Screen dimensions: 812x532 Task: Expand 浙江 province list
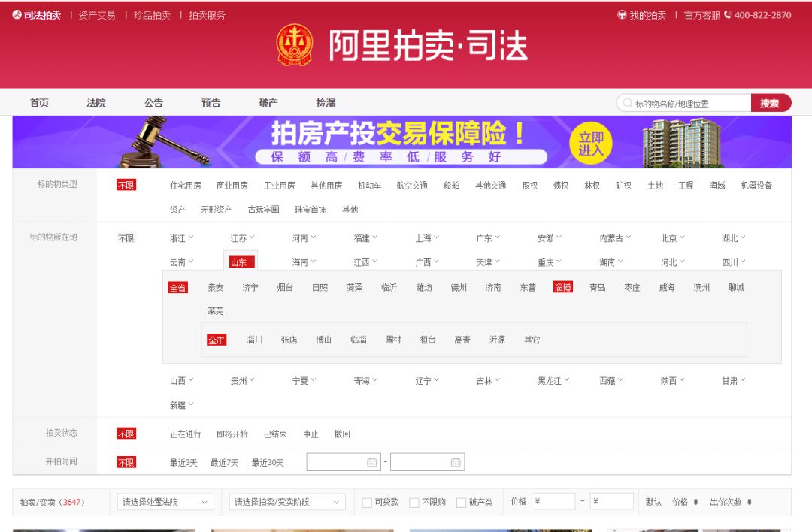tap(181, 238)
